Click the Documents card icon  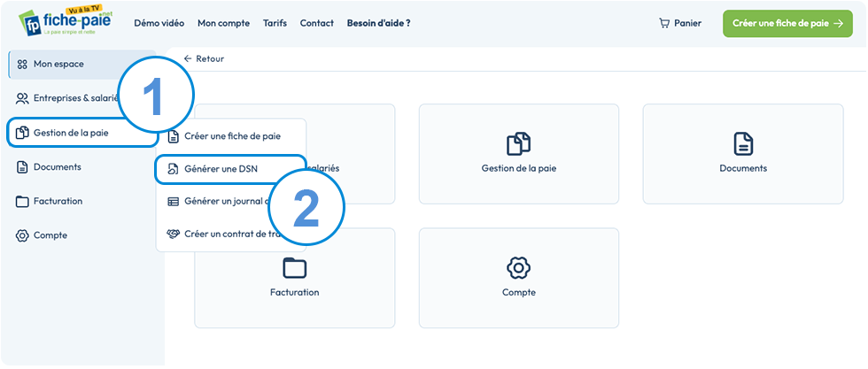pos(743,144)
